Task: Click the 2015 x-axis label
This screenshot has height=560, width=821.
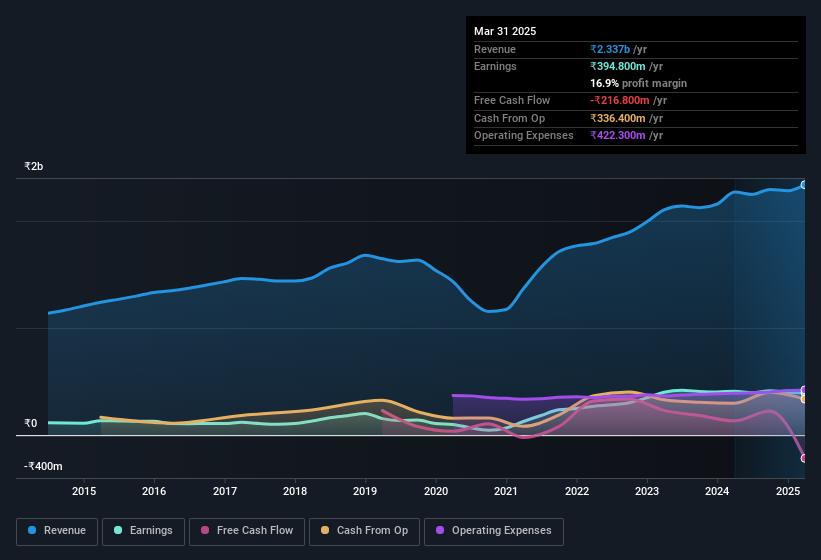Action: point(84,491)
